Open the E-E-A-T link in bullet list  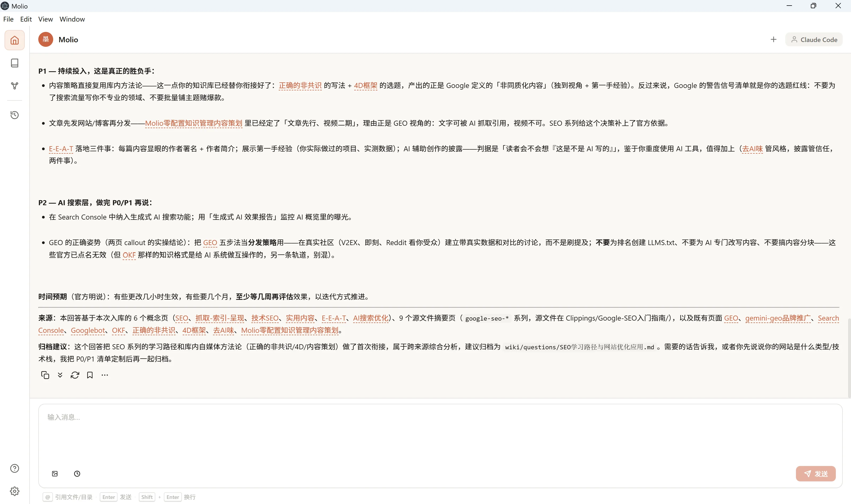click(61, 149)
